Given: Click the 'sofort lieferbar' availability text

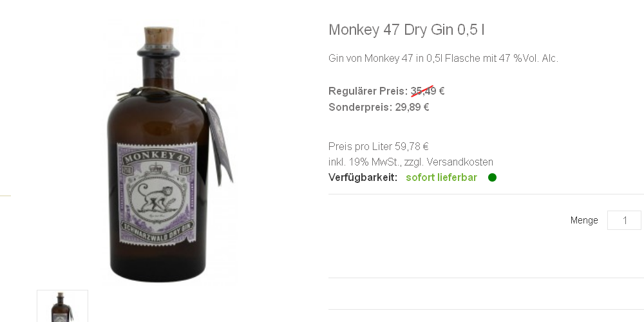Looking at the screenshot, I should coord(442,178).
